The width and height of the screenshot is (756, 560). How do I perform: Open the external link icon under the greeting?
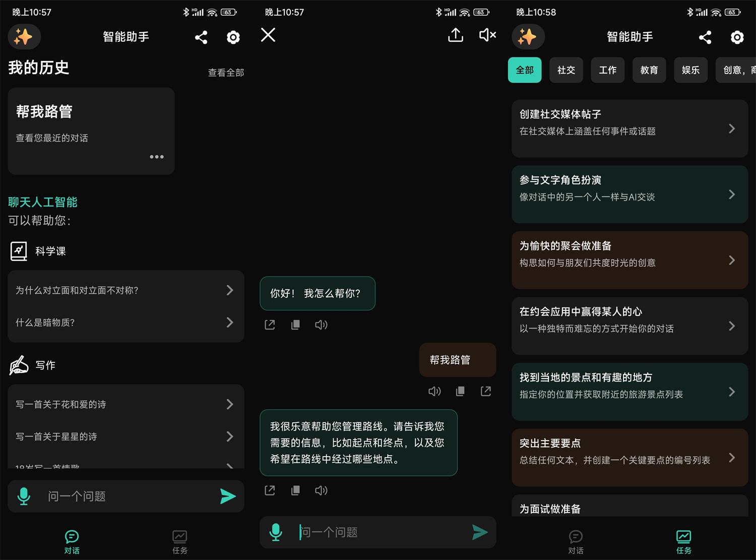coord(270,325)
